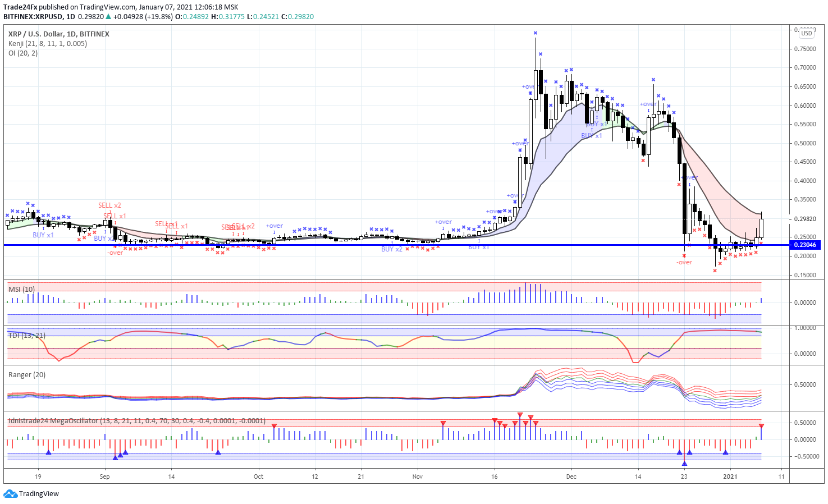Select the 0.60000 price scale value
This screenshot has width=828, height=504.
(805, 106)
